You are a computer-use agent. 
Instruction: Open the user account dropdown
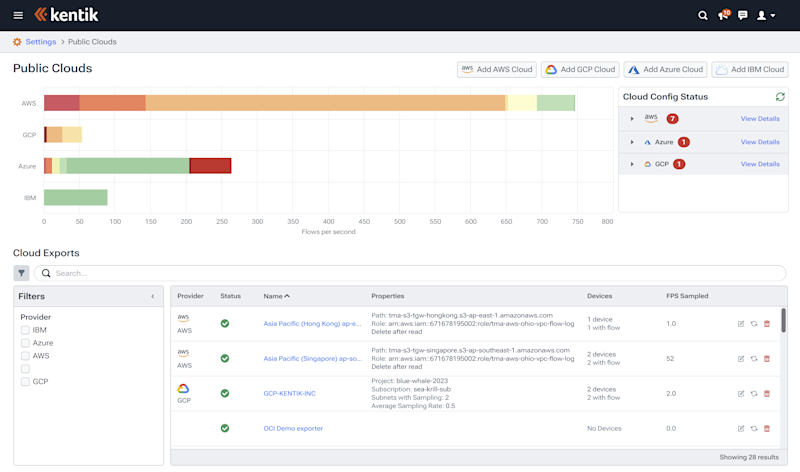pos(766,15)
